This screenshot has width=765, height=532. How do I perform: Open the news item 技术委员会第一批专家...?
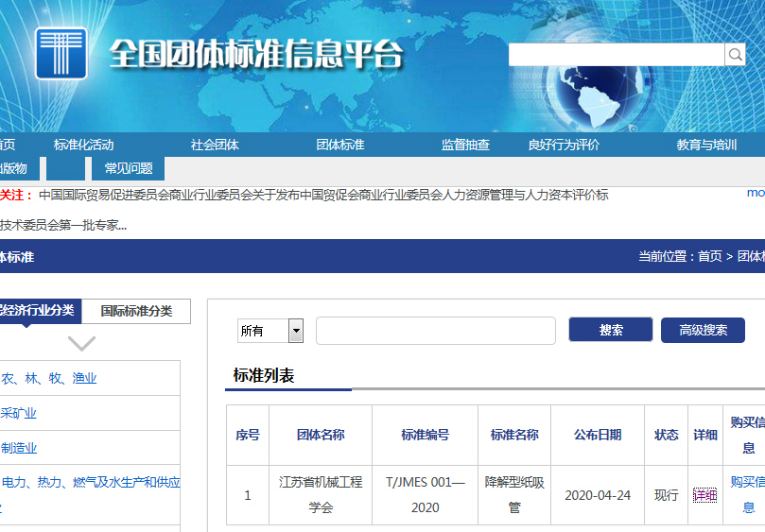pyautogui.click(x=63, y=225)
